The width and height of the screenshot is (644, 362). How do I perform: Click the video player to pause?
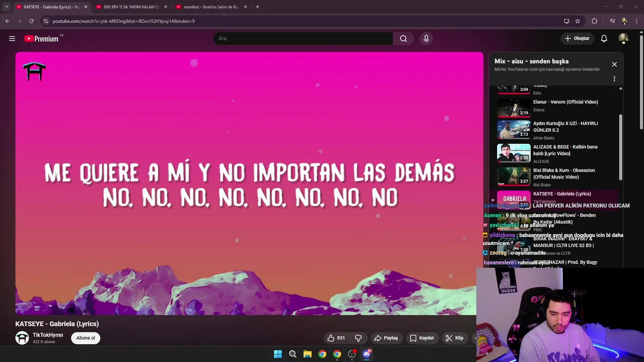coord(249,184)
